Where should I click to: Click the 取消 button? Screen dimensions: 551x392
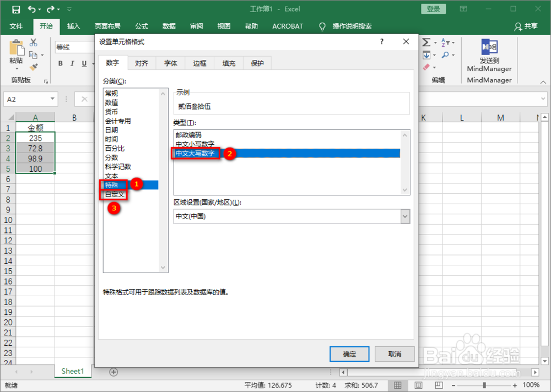click(395, 354)
